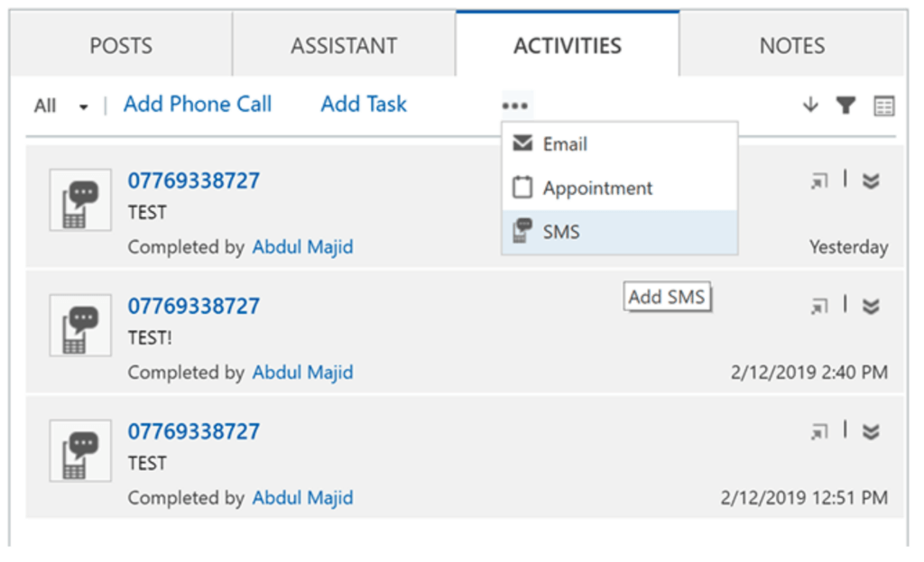Screen dimensions: 924x562
Task: Click the SMS icon of the Yesterday activity
Action: point(80,199)
